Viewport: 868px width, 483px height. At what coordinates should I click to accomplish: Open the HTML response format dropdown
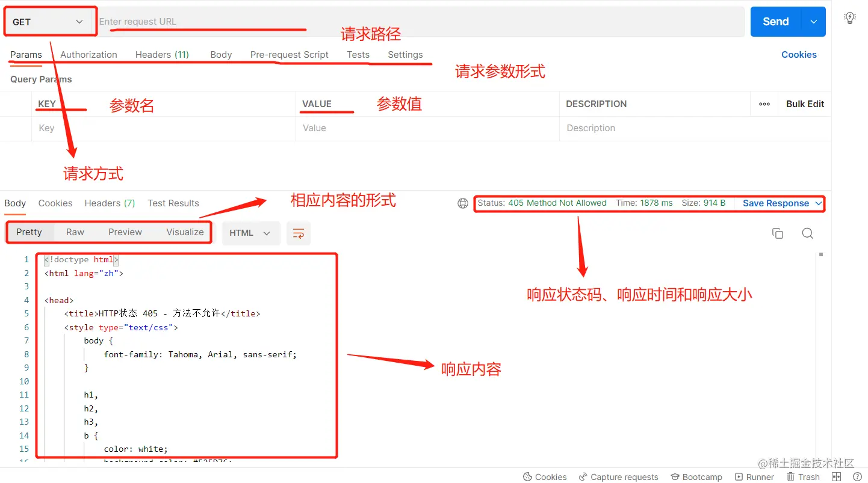[x=251, y=233]
